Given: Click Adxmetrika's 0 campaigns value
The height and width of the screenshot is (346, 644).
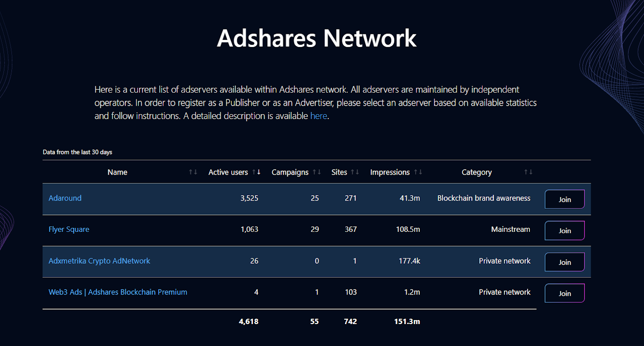Looking at the screenshot, I should click(x=317, y=261).
